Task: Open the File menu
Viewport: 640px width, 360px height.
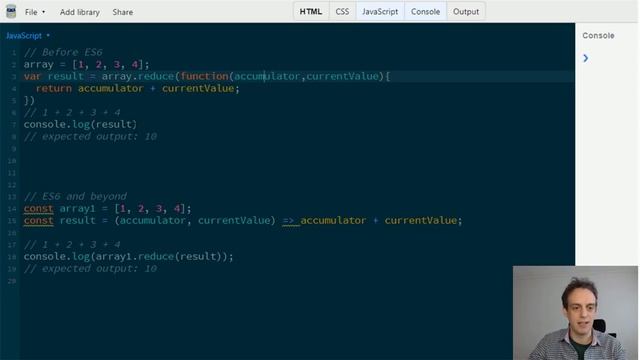Action: click(35, 12)
